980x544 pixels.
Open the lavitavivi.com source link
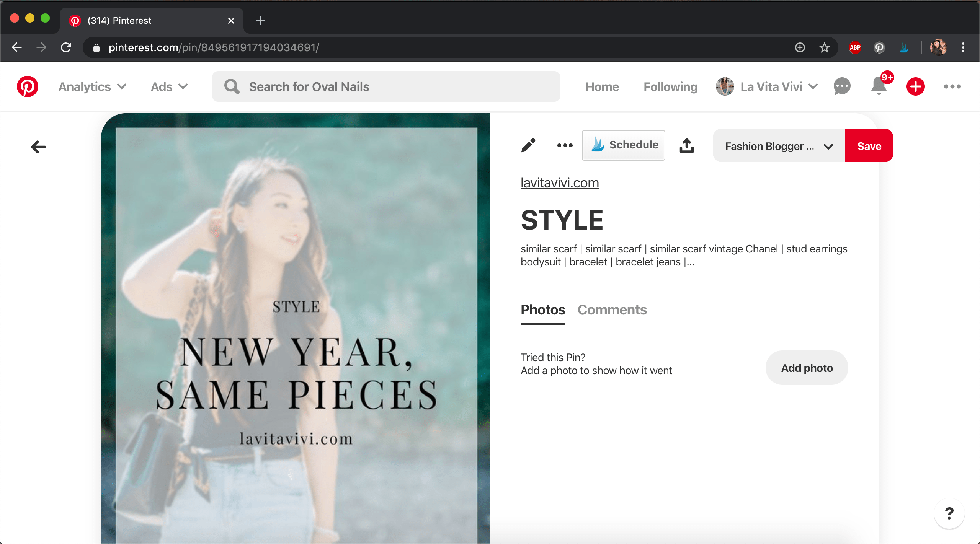(x=559, y=183)
